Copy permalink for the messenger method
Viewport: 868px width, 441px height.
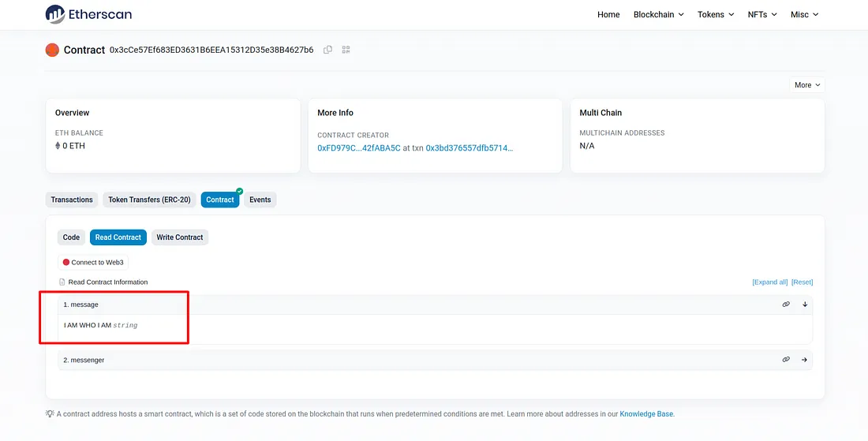click(785, 360)
